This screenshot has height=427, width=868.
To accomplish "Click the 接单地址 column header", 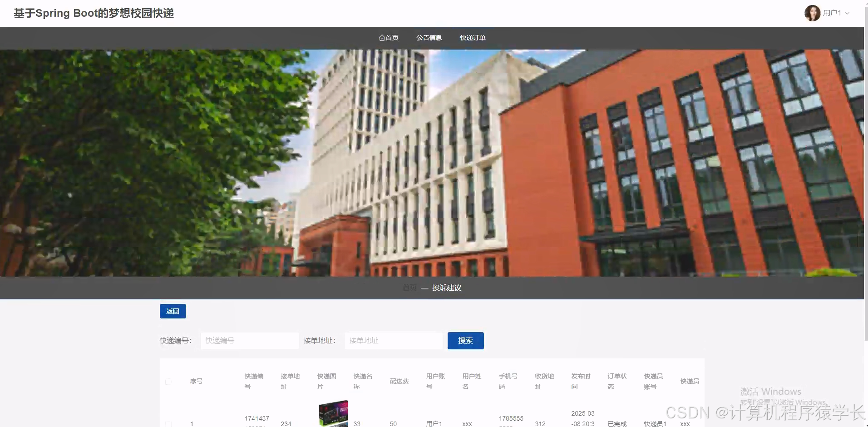I will (290, 381).
